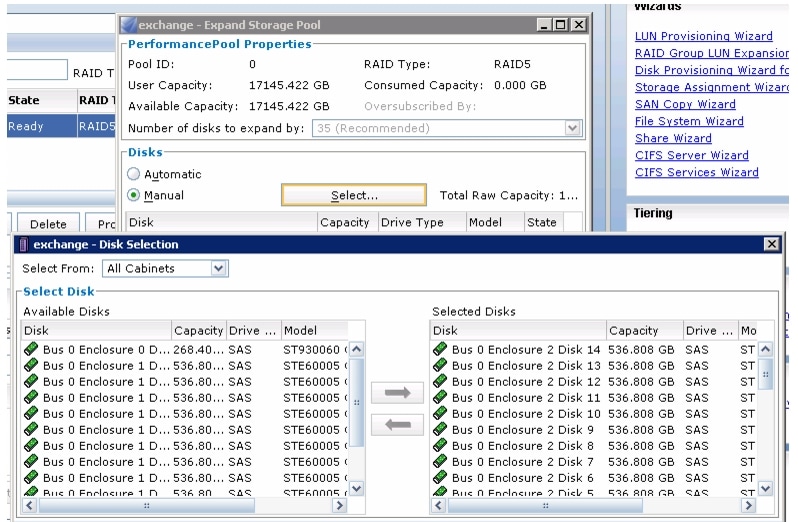Sort Available Disks by Capacity column header

tap(199, 331)
